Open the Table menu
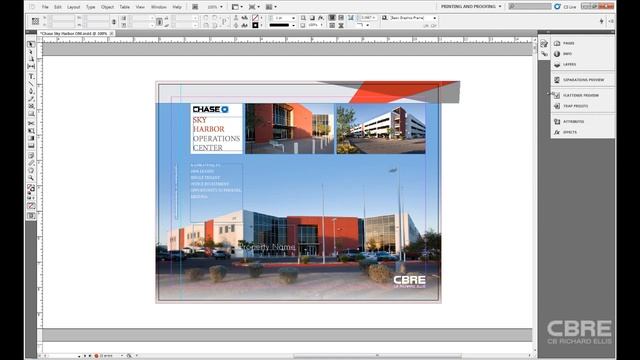The height and width of the screenshot is (360, 640). (x=124, y=7)
